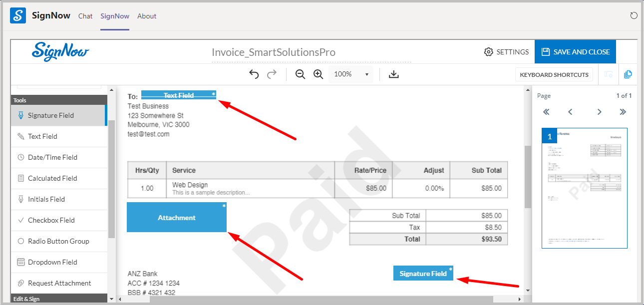Pick the Radio Button Group tool

pyautogui.click(x=59, y=241)
